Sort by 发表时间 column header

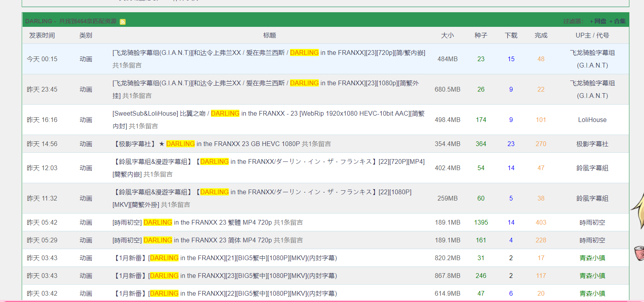coord(42,36)
